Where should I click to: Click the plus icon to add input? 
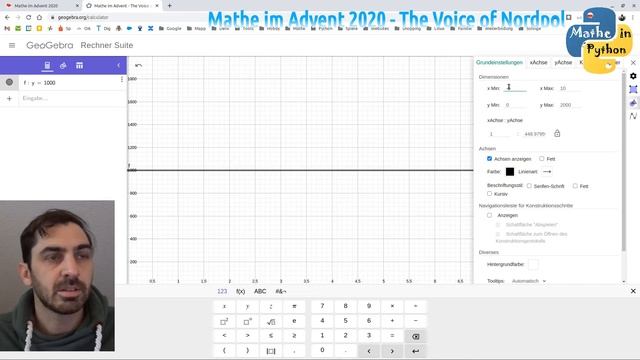[9, 98]
